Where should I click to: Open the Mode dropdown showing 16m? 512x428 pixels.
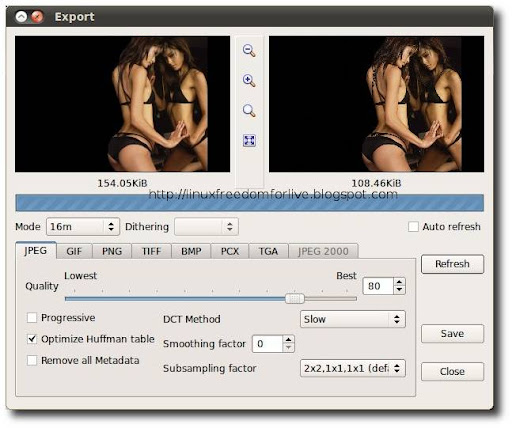point(83,227)
